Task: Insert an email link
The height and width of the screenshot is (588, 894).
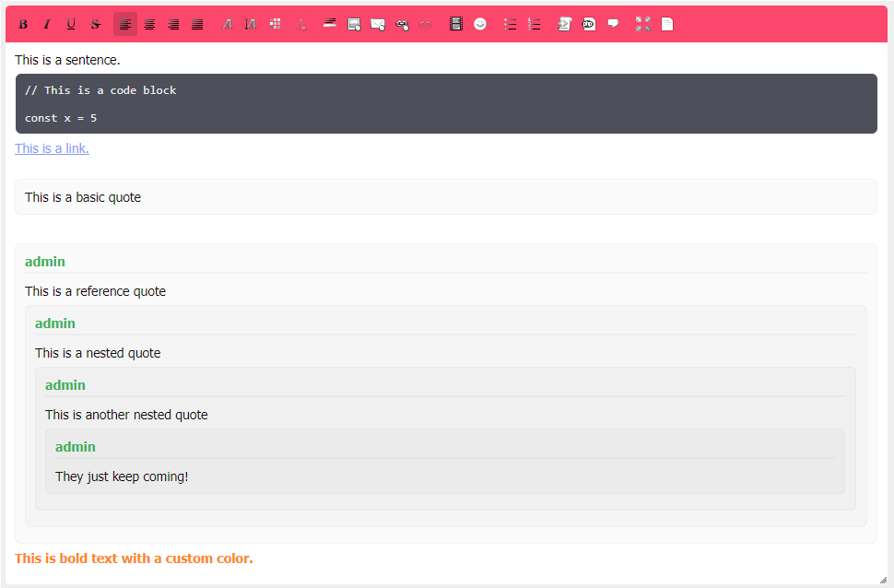Action: click(x=378, y=24)
